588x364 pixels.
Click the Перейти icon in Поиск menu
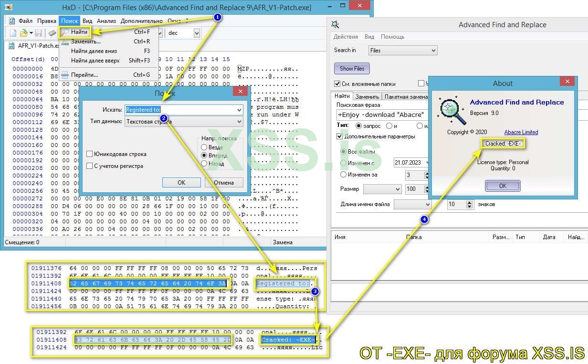pos(65,74)
